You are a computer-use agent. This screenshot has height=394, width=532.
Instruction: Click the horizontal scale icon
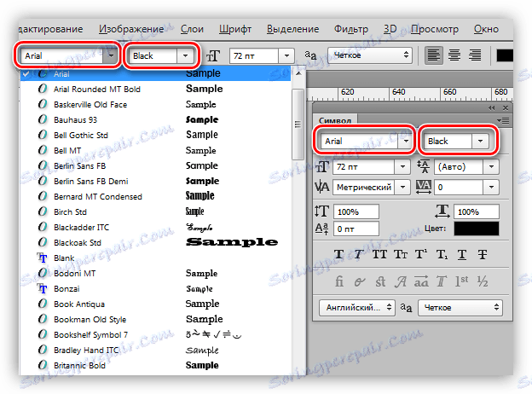pos(442,211)
